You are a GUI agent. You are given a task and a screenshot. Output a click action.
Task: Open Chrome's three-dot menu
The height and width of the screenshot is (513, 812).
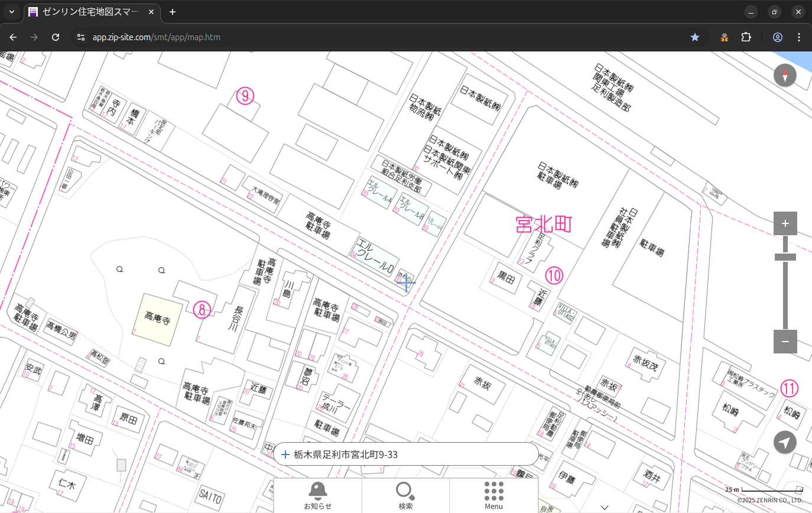(x=799, y=37)
